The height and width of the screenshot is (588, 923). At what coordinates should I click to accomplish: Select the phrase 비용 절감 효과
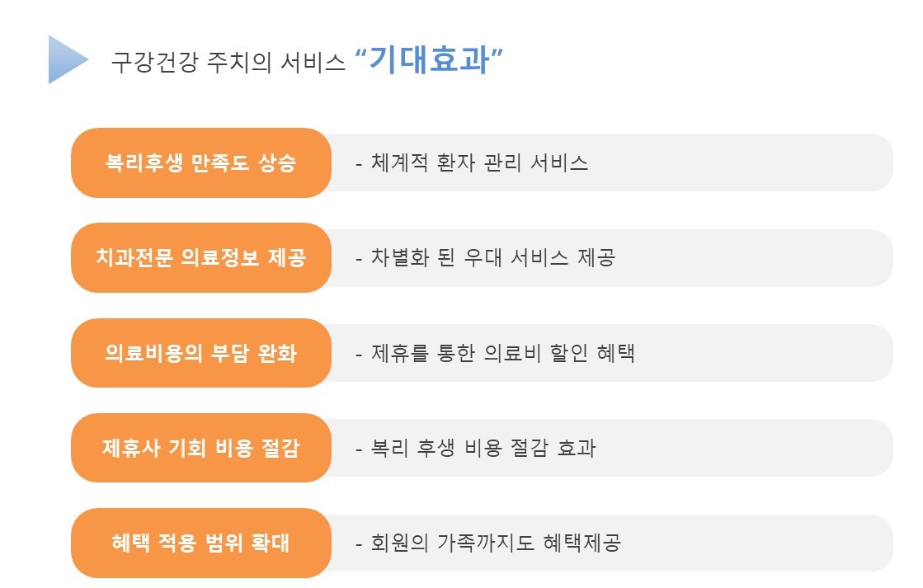[530, 448]
